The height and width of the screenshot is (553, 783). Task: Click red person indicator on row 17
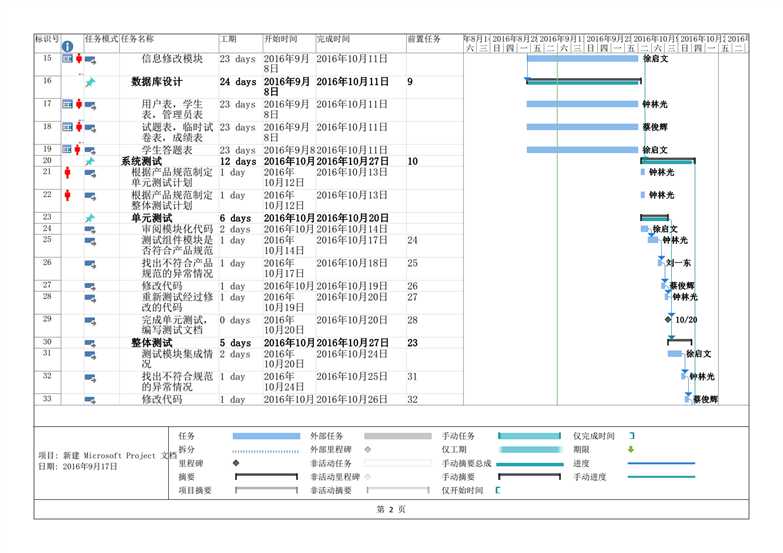pos(78,104)
